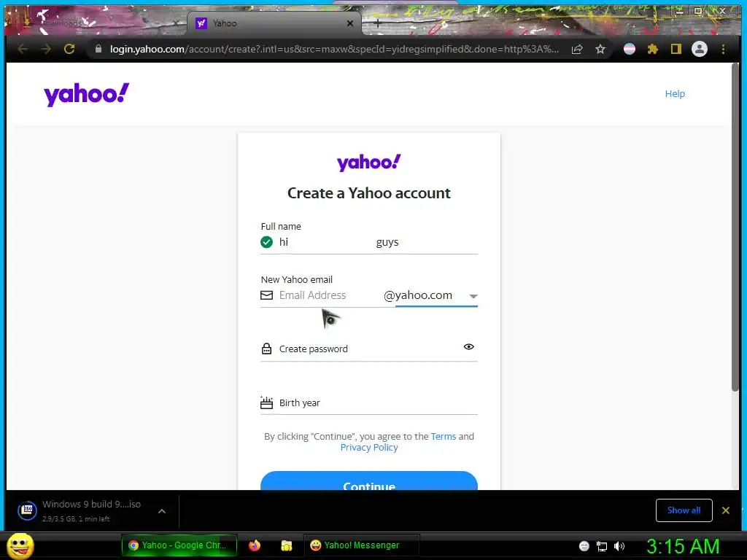Toggle password visibility eye icon

tap(469, 346)
